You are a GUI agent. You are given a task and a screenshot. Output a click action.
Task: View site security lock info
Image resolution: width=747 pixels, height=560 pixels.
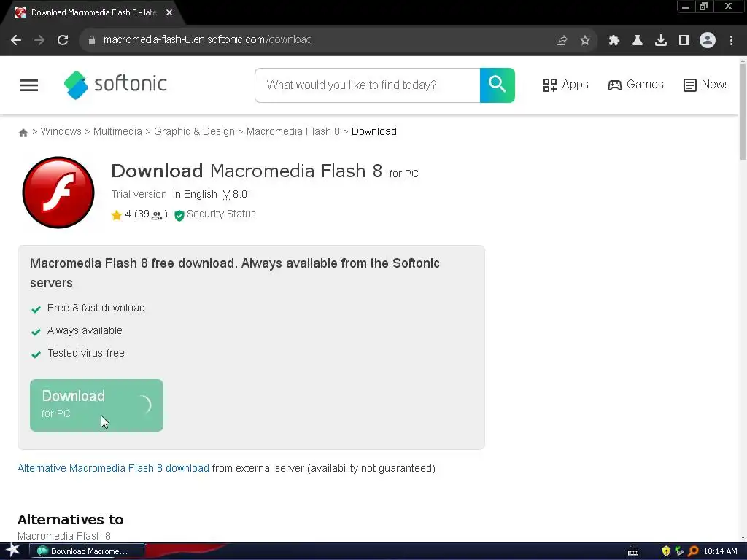click(92, 40)
